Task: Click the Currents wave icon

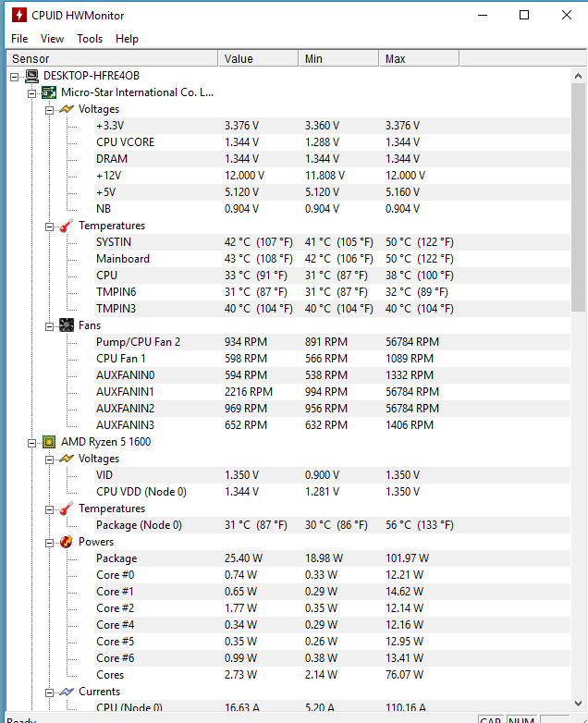Action: click(x=67, y=692)
